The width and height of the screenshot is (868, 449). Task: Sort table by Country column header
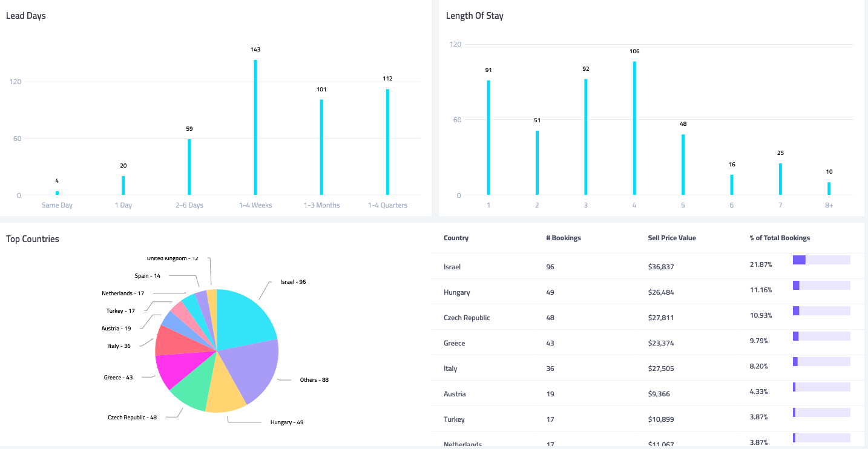click(x=456, y=238)
